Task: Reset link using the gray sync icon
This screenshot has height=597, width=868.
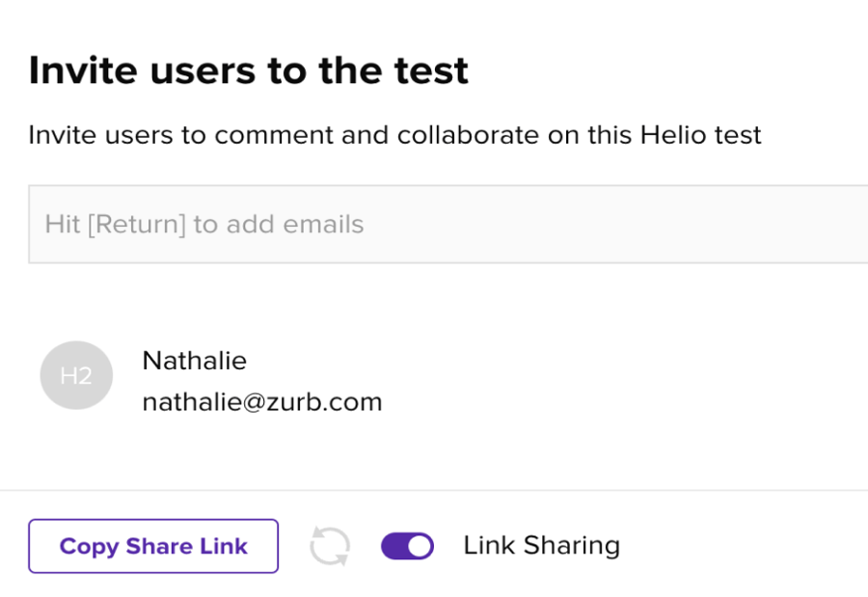Action: click(x=330, y=546)
